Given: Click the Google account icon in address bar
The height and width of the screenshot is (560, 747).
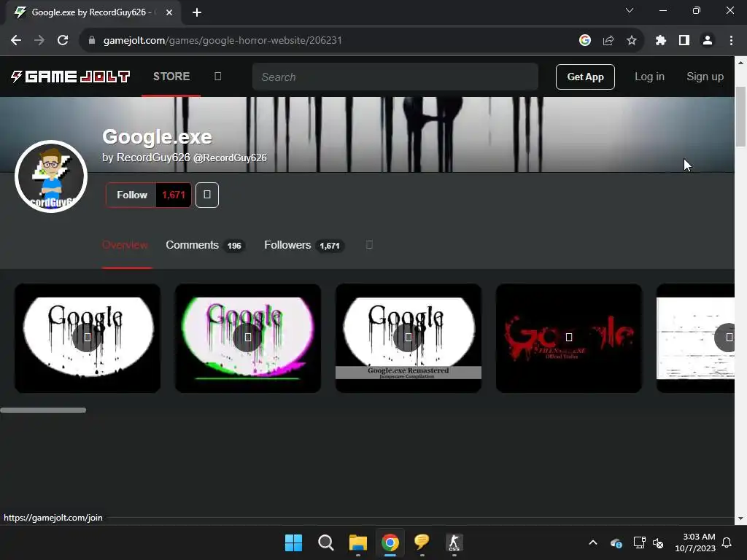Looking at the screenshot, I should click(x=585, y=40).
